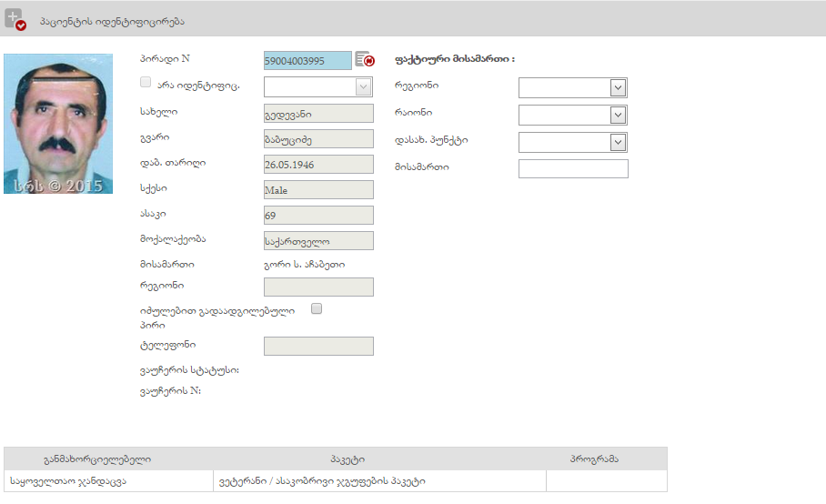
Task: Click the 'ტელეფონი' input field
Action: tap(318, 346)
